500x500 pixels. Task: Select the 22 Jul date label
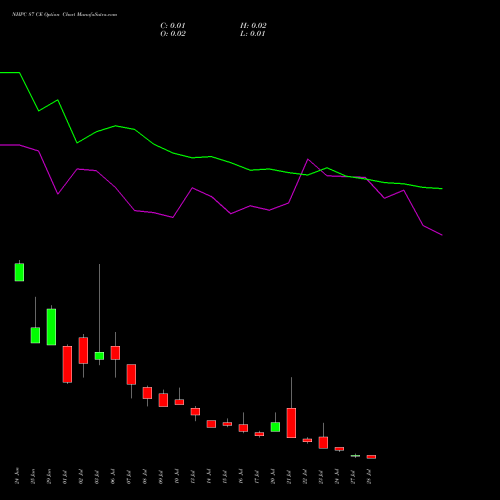pyautogui.click(x=305, y=476)
